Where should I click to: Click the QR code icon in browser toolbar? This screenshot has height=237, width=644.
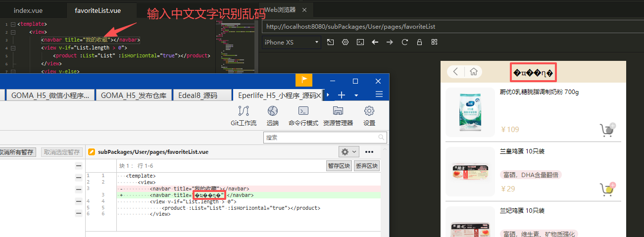pos(434,42)
